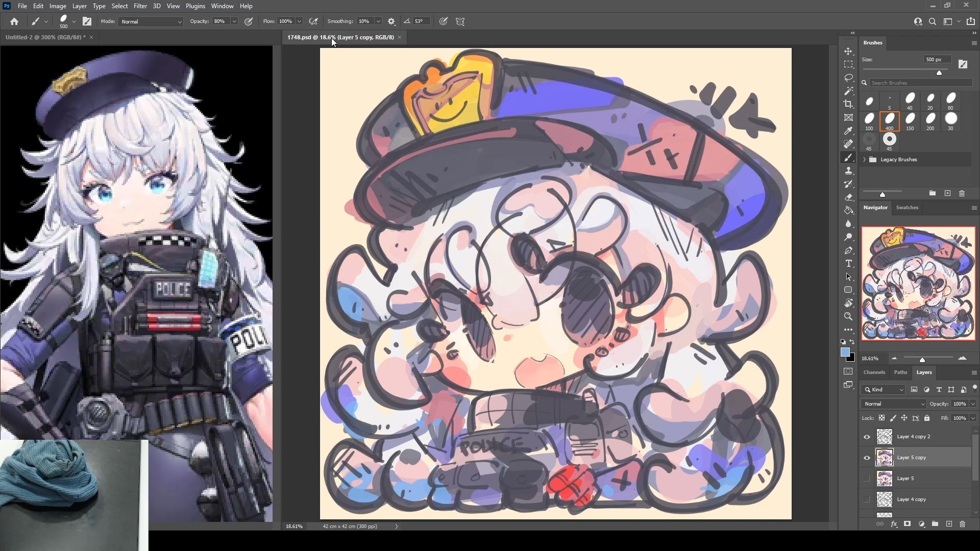Image resolution: width=980 pixels, height=551 pixels.
Task: Select the Dodge tool
Action: coord(848,237)
